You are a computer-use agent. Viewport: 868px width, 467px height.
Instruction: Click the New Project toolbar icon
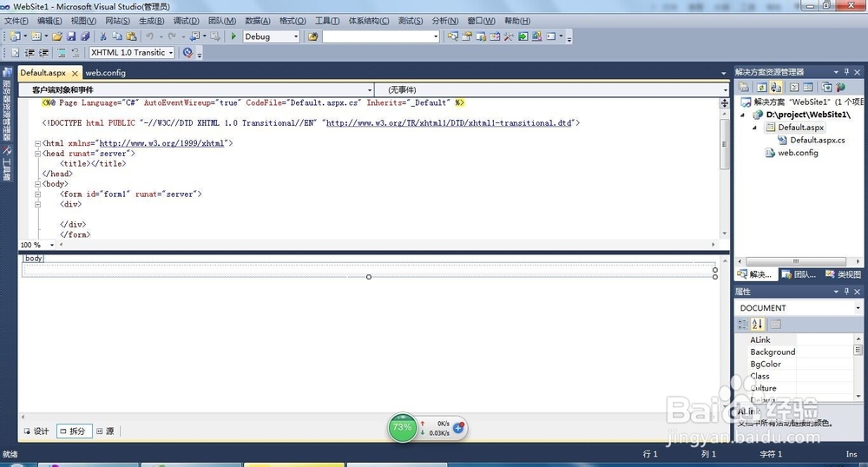[x=15, y=36]
